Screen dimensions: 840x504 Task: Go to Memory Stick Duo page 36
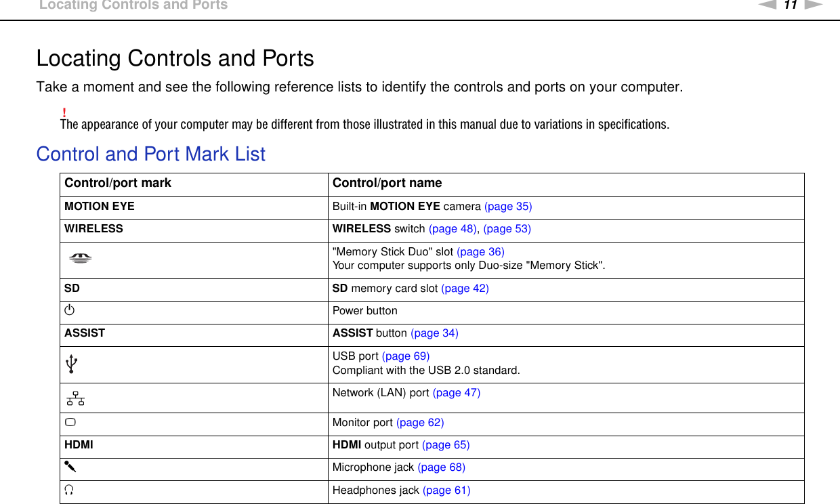[480, 251]
